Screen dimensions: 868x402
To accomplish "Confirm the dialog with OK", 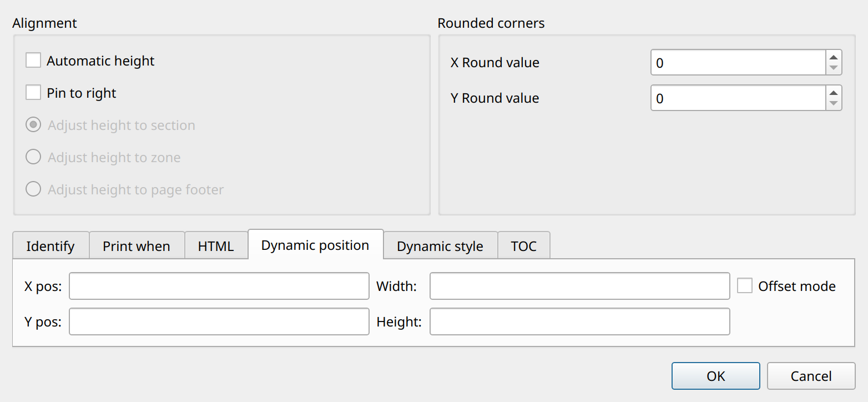I will 716,376.
